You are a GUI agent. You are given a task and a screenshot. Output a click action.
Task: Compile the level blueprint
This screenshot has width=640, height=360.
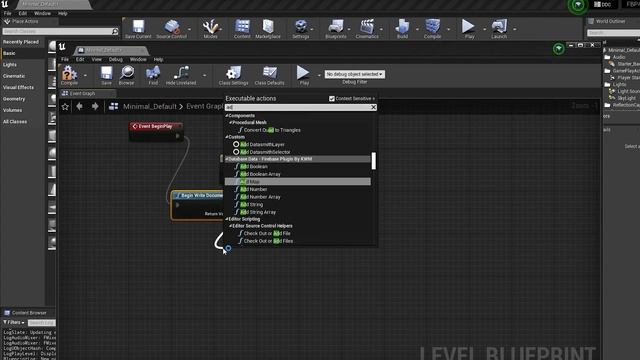[69, 76]
